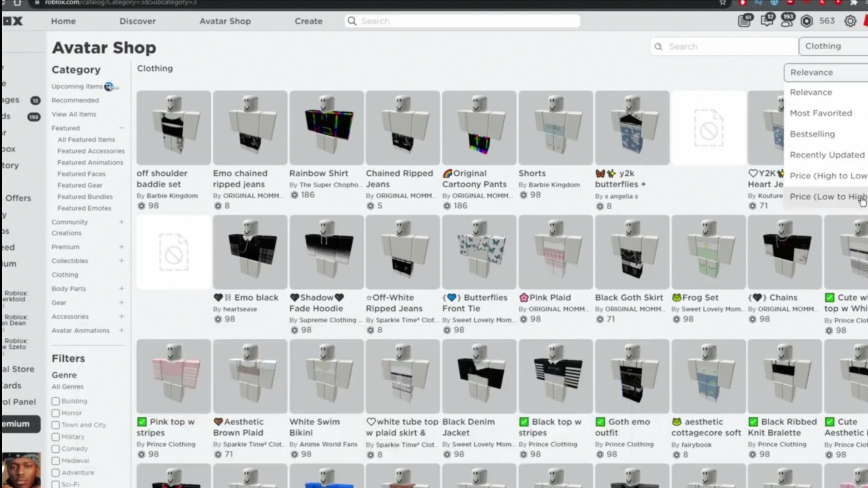Select Price (Low to High) sort option
868x488 pixels.
pyautogui.click(x=827, y=197)
